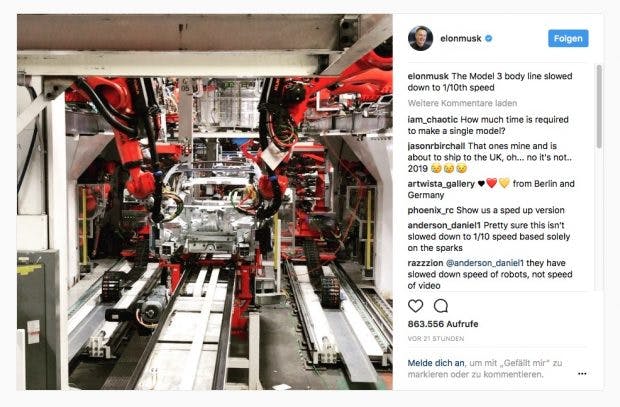Open elonmusk profile picture avatar
Screen dimensions: 620x407
click(420, 38)
